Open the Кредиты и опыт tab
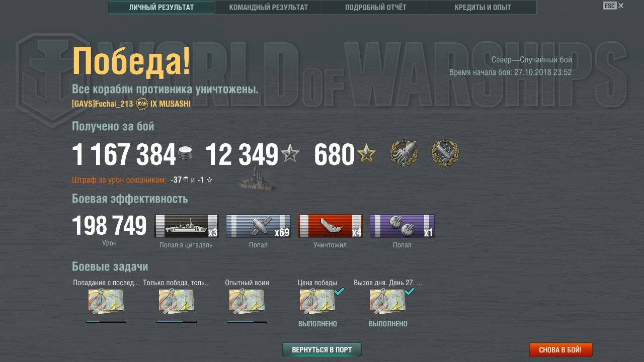Image resolution: width=644 pixels, height=362 pixels. pyautogui.click(x=483, y=8)
